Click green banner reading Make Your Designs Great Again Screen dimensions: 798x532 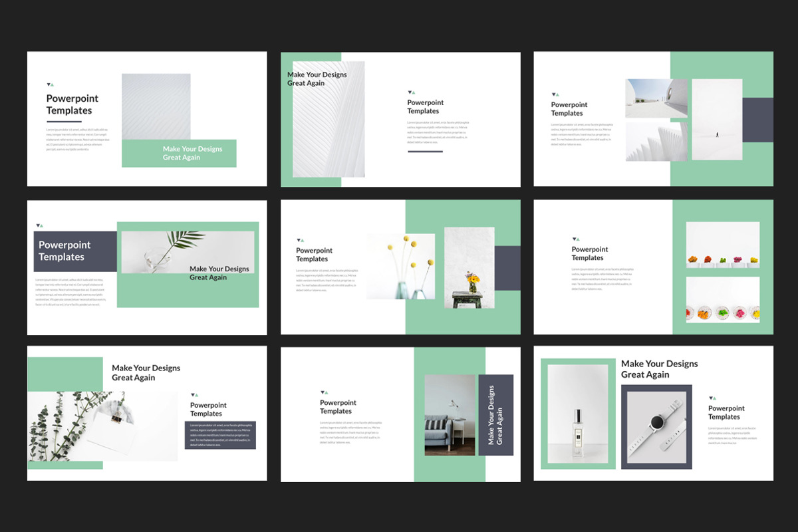(x=179, y=153)
